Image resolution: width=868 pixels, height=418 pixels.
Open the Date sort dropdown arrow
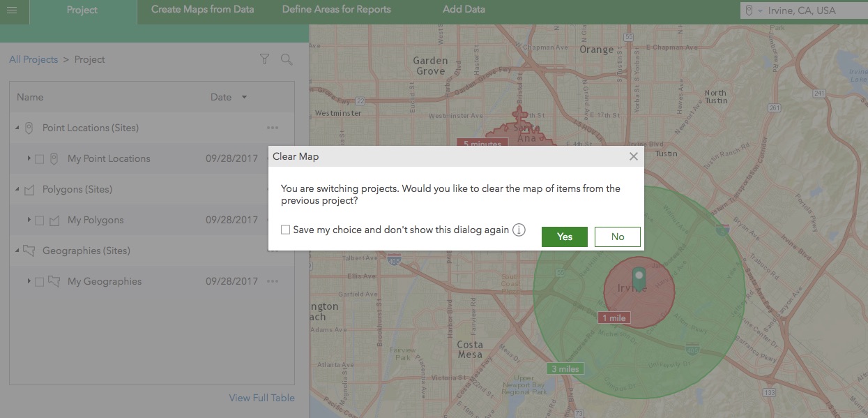244,97
